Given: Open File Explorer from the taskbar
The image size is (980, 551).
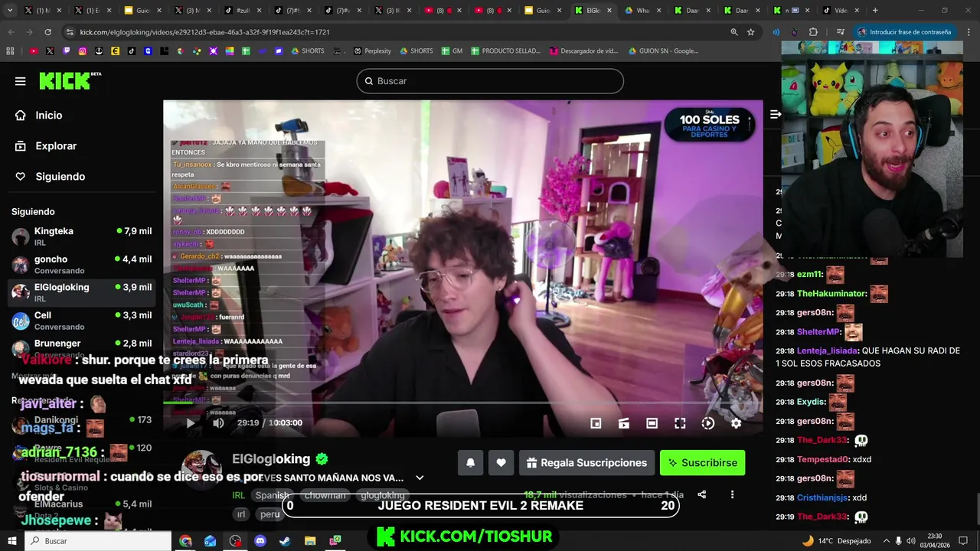Looking at the screenshot, I should pyautogui.click(x=310, y=541).
